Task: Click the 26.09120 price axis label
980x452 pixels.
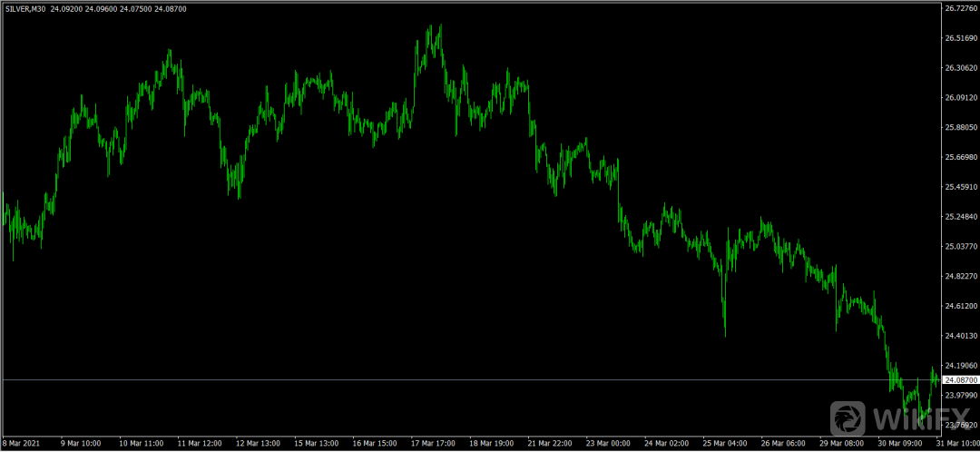Action: [x=960, y=98]
